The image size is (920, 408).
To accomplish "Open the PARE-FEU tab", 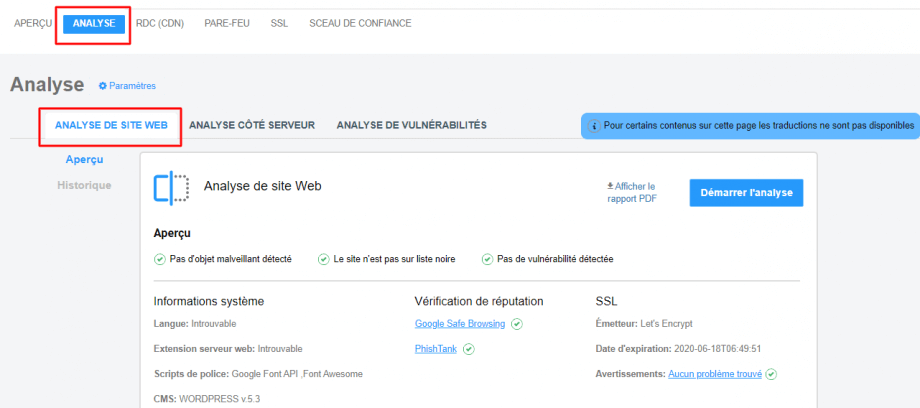I will (x=227, y=23).
